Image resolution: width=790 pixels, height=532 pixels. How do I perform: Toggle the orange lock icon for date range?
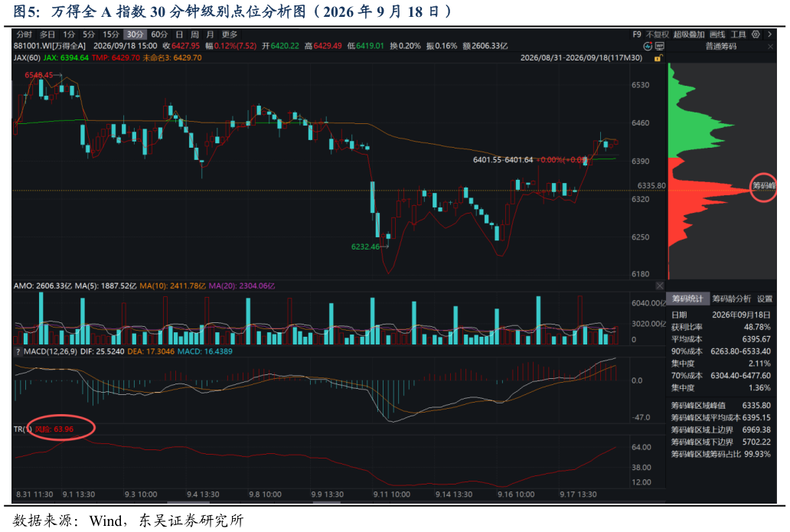[657, 58]
